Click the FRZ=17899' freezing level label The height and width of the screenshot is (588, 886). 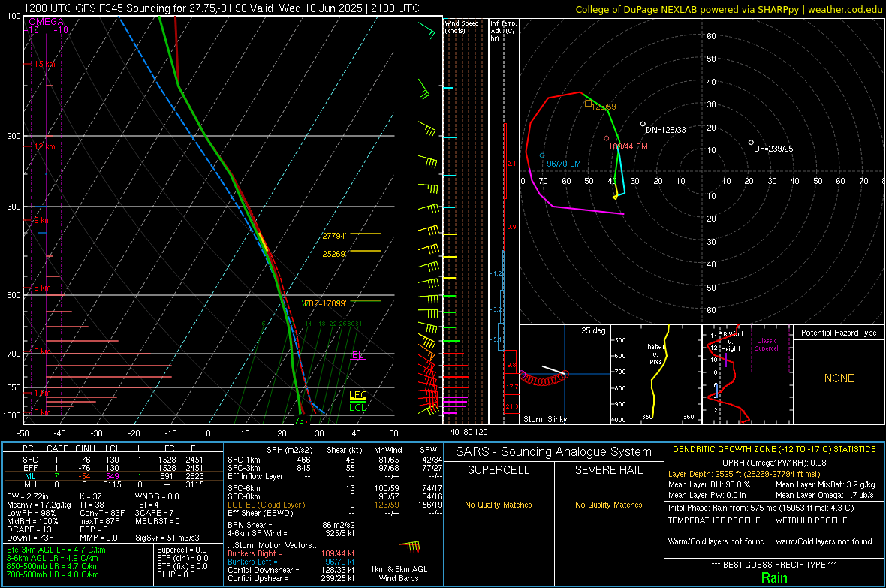pyautogui.click(x=325, y=303)
